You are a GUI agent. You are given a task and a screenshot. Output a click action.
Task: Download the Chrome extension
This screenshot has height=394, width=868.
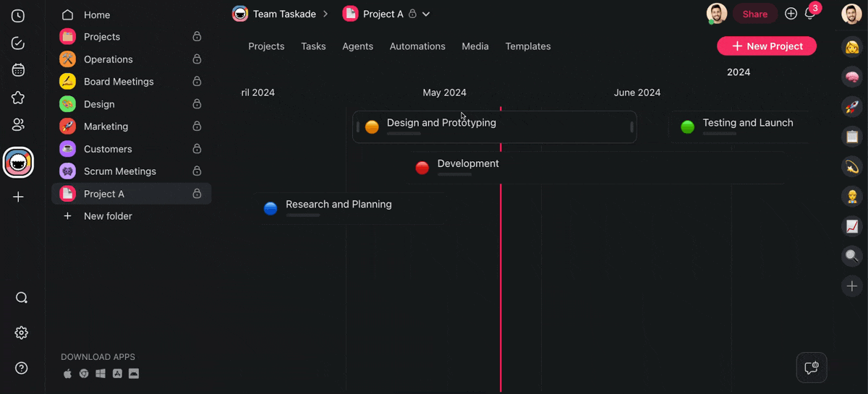coord(84,374)
